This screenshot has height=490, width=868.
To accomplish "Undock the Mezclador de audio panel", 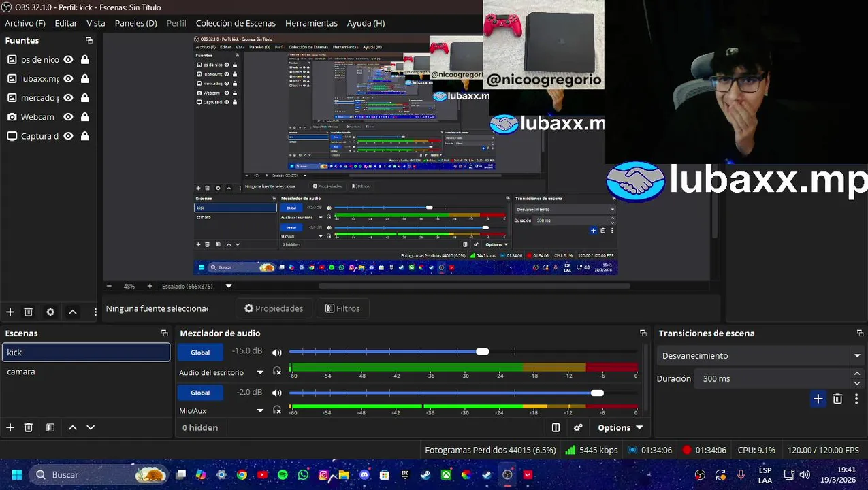I will pyautogui.click(x=643, y=333).
